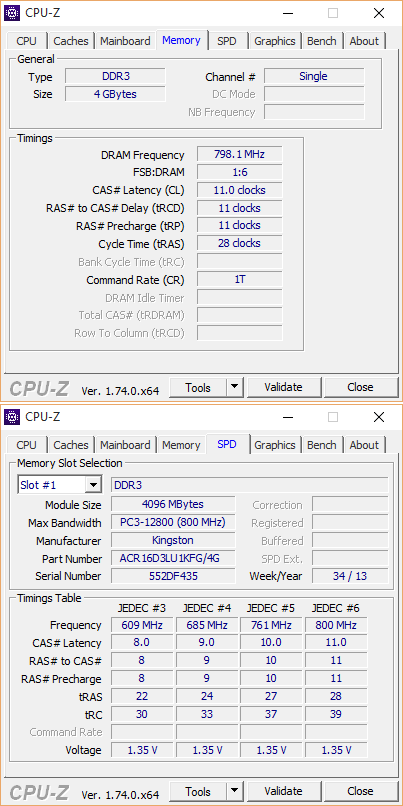The width and height of the screenshot is (403, 806).
Task: Open CPU tab in SPD window
Action: pyautogui.click(x=26, y=445)
